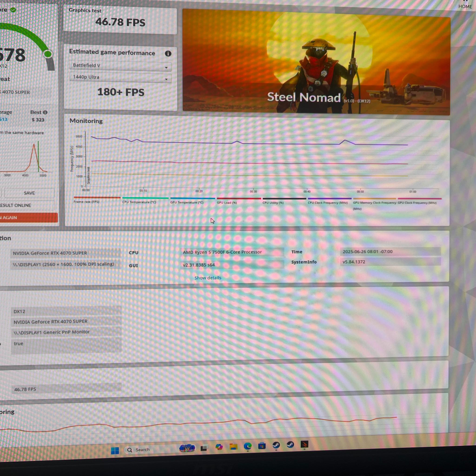The height and width of the screenshot is (476, 476).
Task: Open Microsoft Edge from the taskbar
Action: click(x=248, y=446)
